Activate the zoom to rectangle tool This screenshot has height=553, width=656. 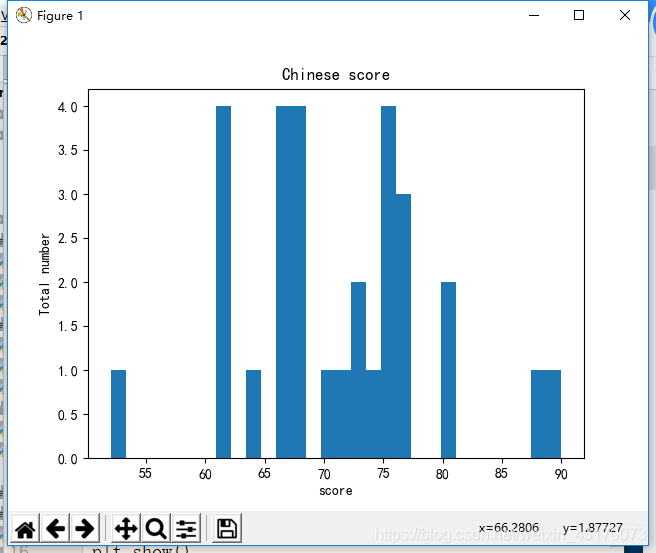[156, 528]
